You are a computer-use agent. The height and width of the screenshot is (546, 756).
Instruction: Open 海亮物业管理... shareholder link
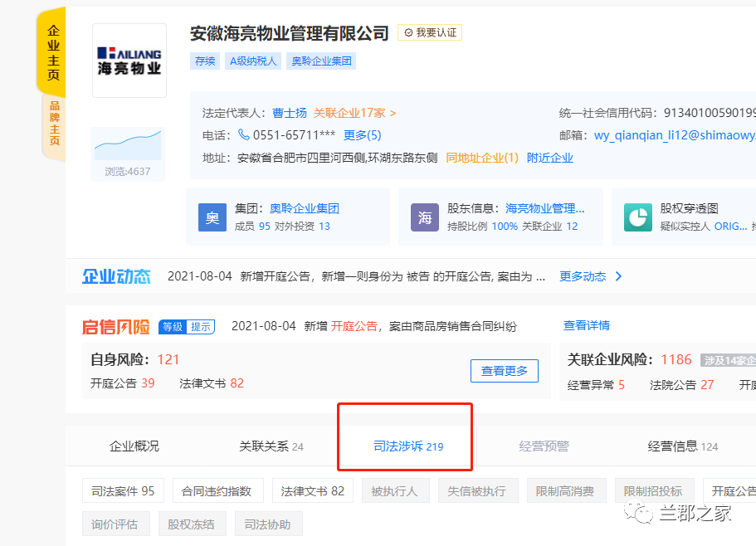[x=545, y=208]
